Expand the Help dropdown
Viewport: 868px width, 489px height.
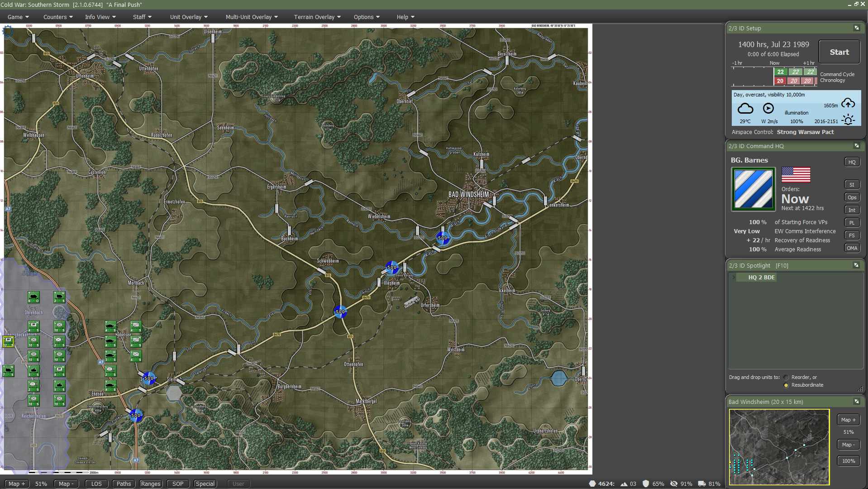[x=405, y=17]
